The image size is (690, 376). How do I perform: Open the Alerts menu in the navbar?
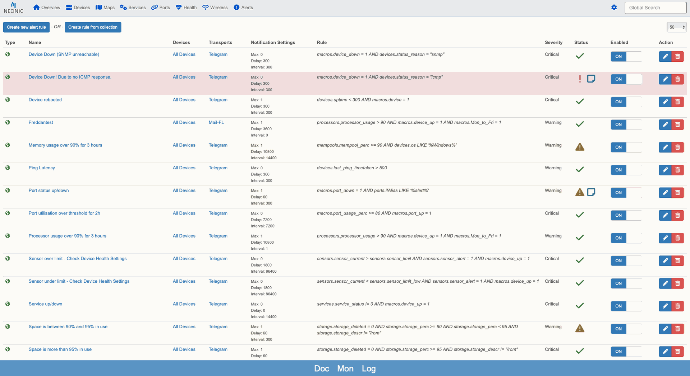[x=243, y=7]
